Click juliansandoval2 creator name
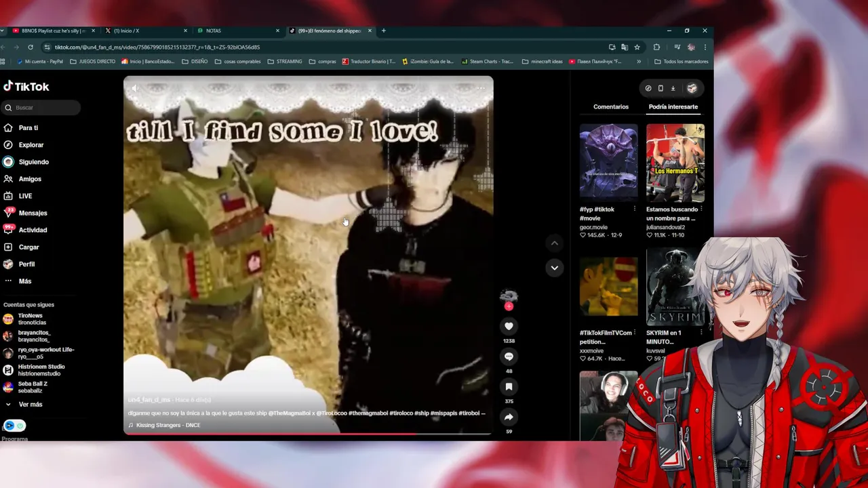 [666, 227]
